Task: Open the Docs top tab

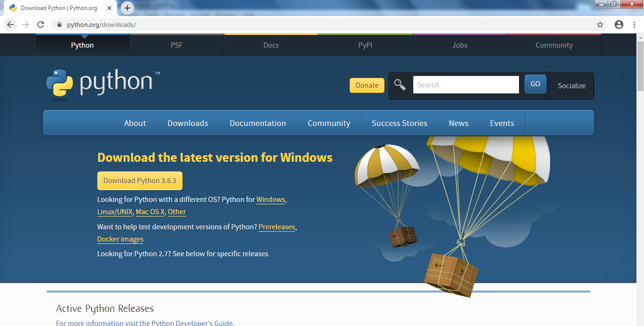Action: 271,45
